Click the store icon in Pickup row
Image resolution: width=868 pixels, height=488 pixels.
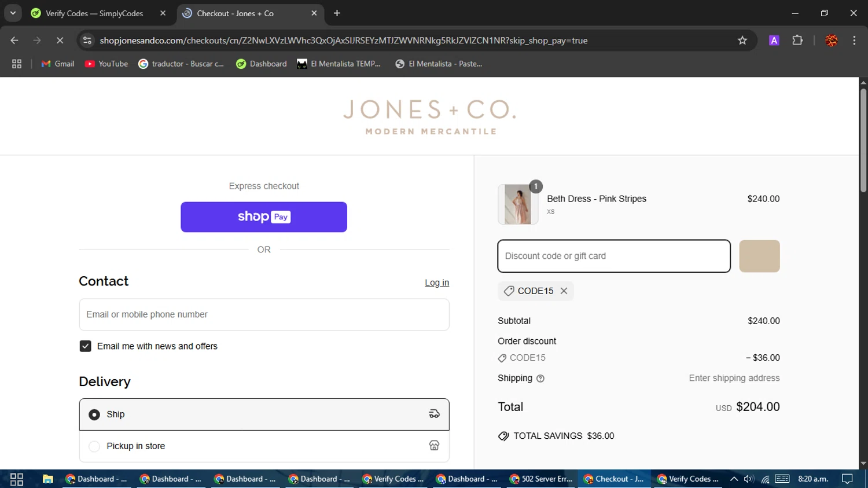(434, 446)
